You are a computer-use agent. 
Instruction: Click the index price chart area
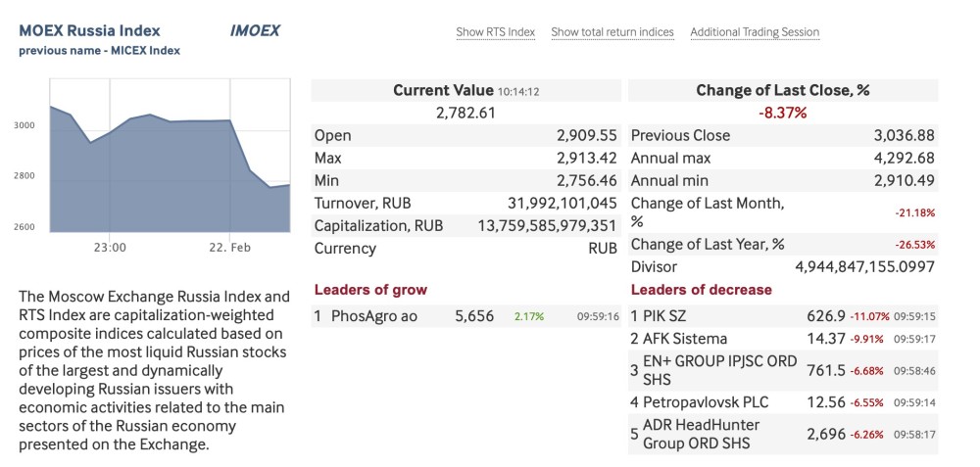[x=170, y=166]
